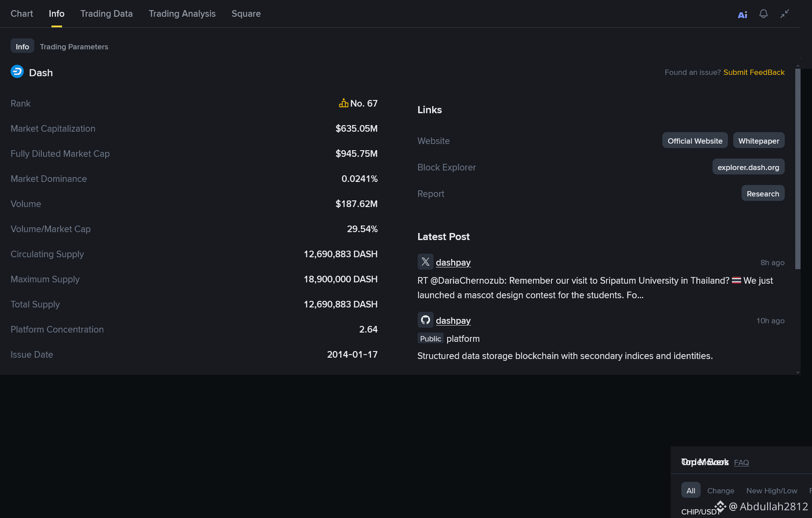Open the AI assistant icon

click(742, 15)
